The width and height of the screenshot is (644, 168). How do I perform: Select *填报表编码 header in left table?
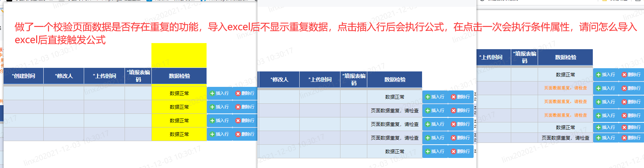(138, 76)
